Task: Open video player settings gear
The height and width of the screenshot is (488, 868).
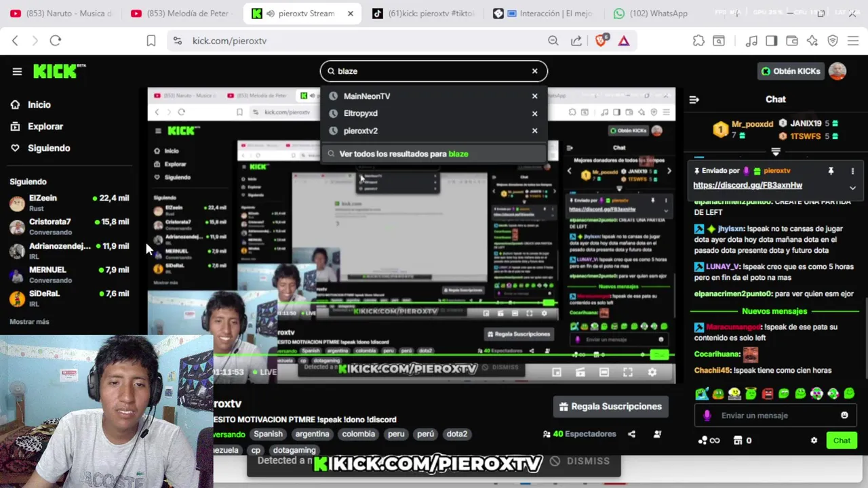Action: click(x=652, y=372)
